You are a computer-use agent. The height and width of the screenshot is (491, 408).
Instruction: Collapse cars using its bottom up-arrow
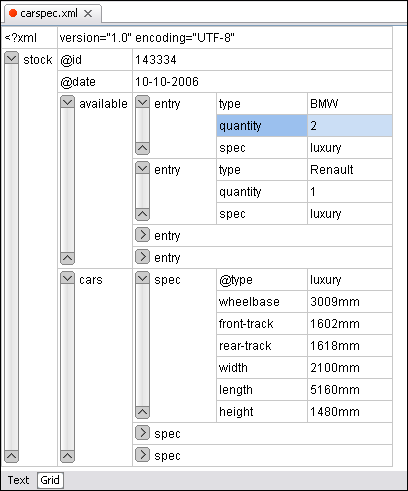point(68,456)
